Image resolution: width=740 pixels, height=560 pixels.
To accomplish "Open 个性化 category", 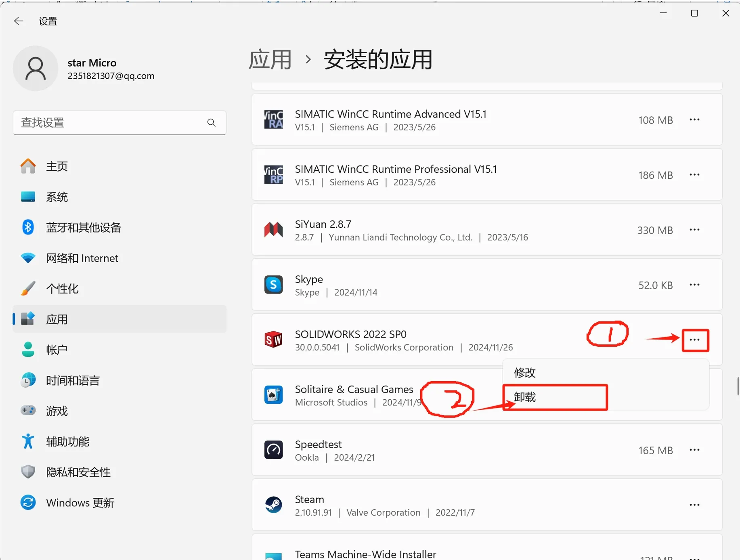I will point(119,289).
